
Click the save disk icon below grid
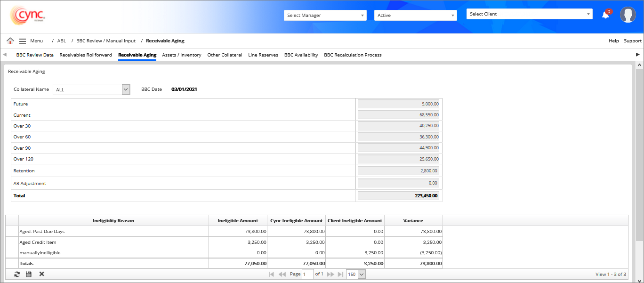tap(29, 274)
